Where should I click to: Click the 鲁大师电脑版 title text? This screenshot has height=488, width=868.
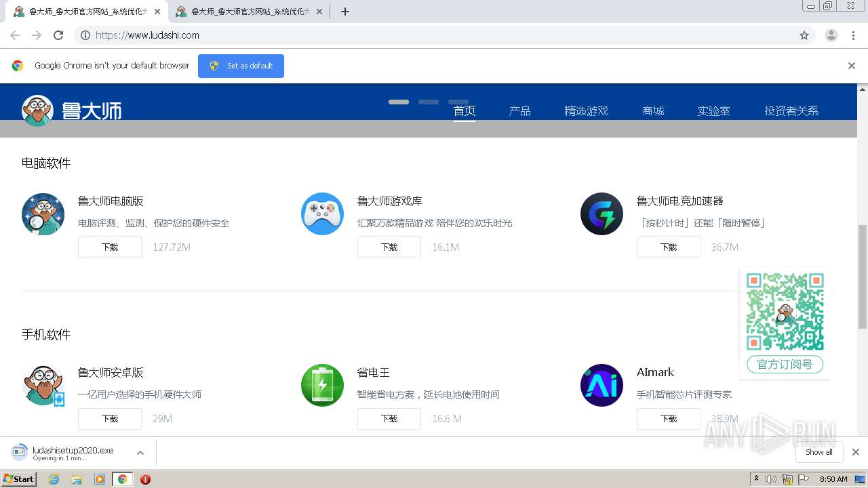pyautogui.click(x=111, y=201)
